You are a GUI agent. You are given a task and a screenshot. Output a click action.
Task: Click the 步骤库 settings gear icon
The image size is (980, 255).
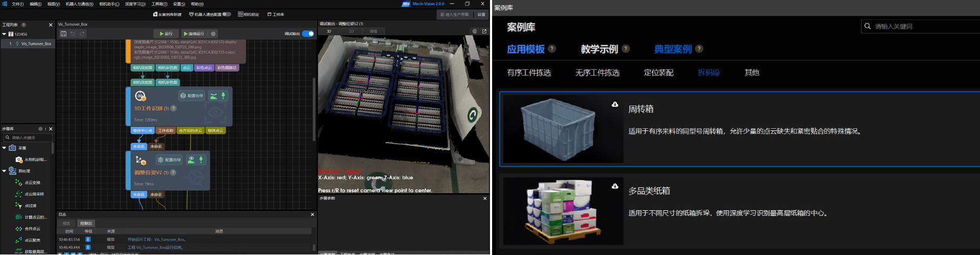tap(40, 129)
